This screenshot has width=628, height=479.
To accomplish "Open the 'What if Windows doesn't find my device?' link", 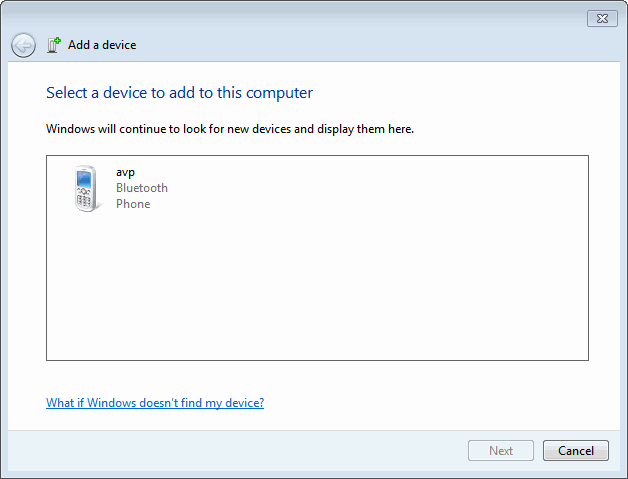I will tap(155, 403).
